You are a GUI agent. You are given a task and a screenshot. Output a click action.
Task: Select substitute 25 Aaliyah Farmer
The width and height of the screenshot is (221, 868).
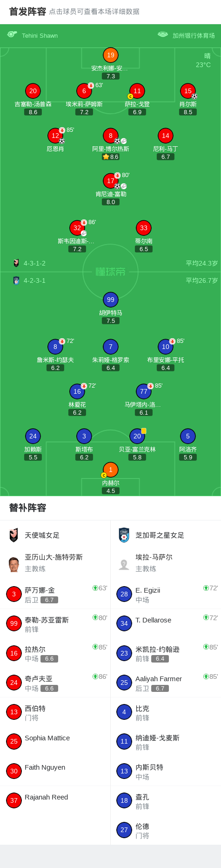tap(124, 683)
